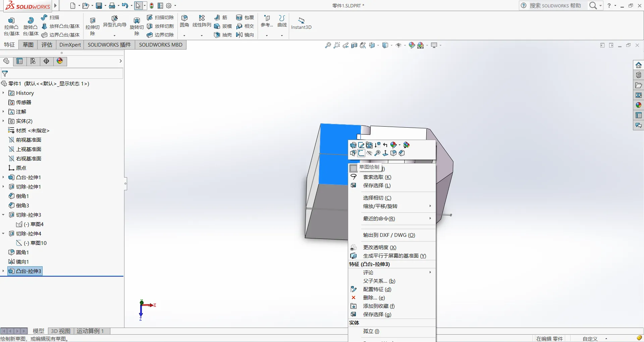Open Hide/Show Items eye dropdown
The image size is (644, 342).
399,45
